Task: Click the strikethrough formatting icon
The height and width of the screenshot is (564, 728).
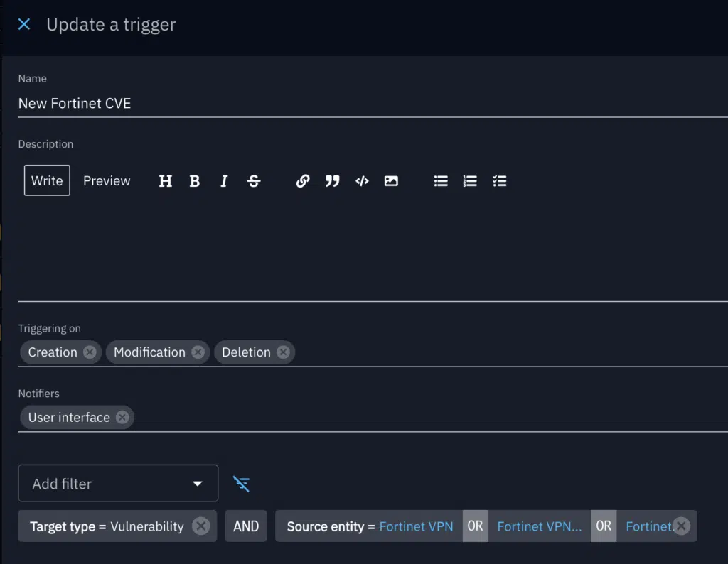Action: pyautogui.click(x=254, y=181)
